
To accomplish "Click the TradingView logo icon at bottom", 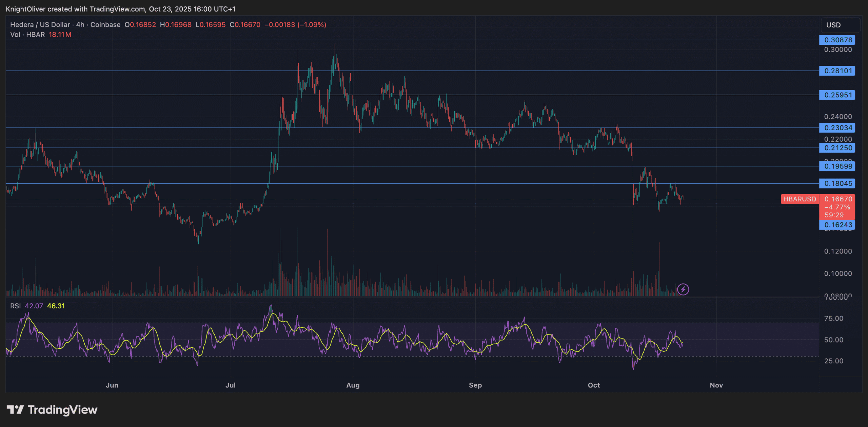I will pos(15,410).
